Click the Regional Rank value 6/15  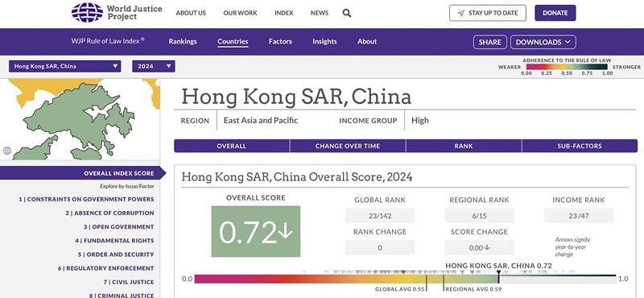[x=479, y=216]
